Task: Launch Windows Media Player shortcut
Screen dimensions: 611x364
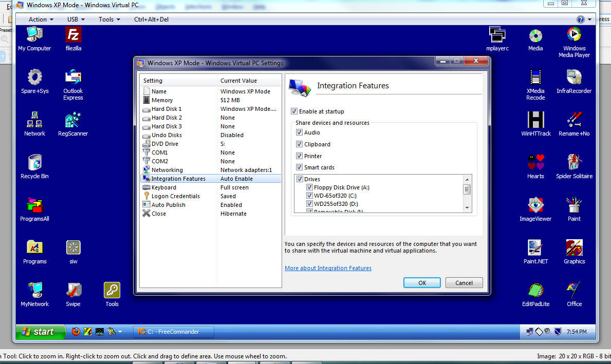Action: [x=574, y=42]
